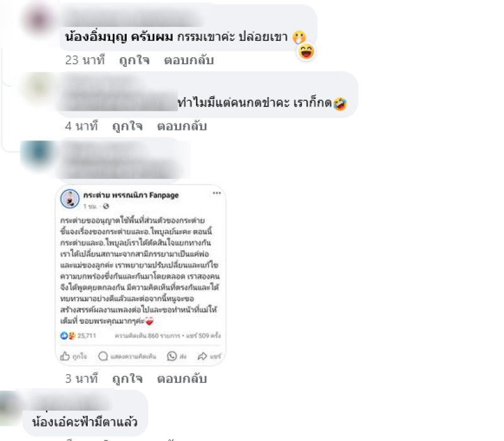Open the fanpage profile picture in the shared post
The width and height of the screenshot is (504, 441).
[x=70, y=198]
